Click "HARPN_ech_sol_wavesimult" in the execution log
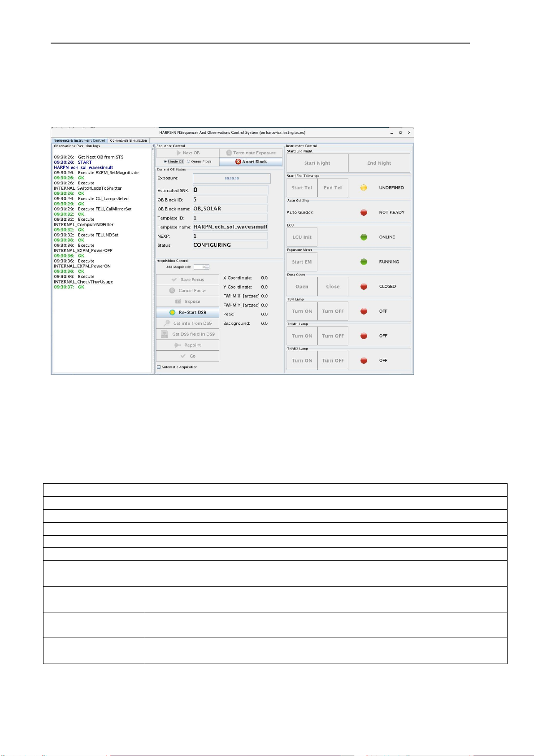This screenshot has width=534, height=756. tap(83, 167)
